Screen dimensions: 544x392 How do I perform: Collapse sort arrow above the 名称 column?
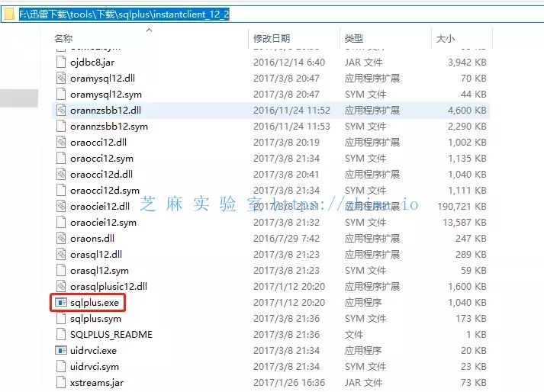tap(149, 31)
